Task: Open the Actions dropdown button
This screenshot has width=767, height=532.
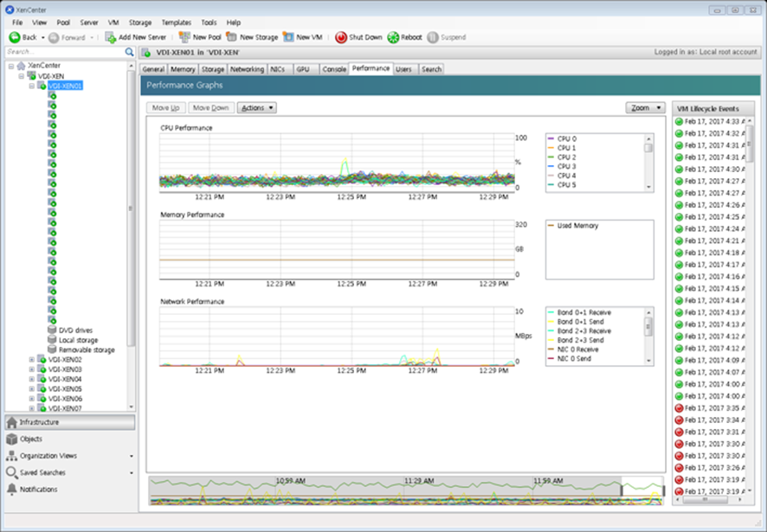Action: [257, 107]
